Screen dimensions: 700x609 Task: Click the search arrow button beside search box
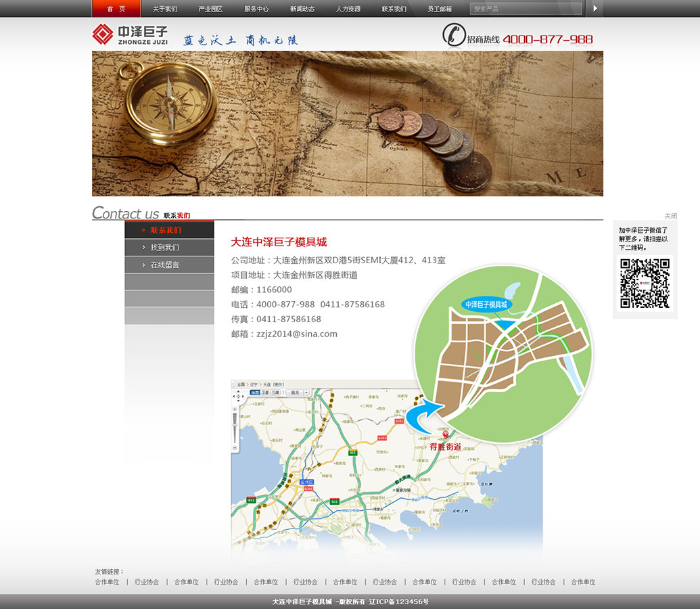point(594,9)
